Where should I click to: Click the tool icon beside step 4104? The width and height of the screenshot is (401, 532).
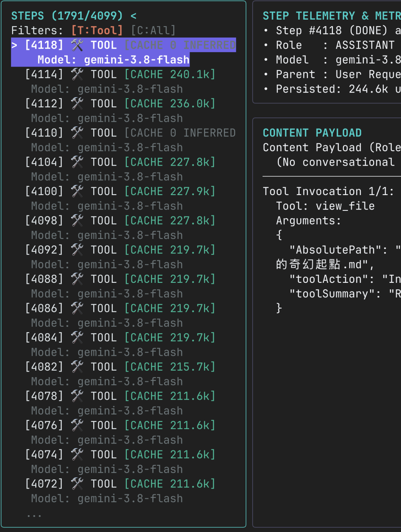pos(77,162)
